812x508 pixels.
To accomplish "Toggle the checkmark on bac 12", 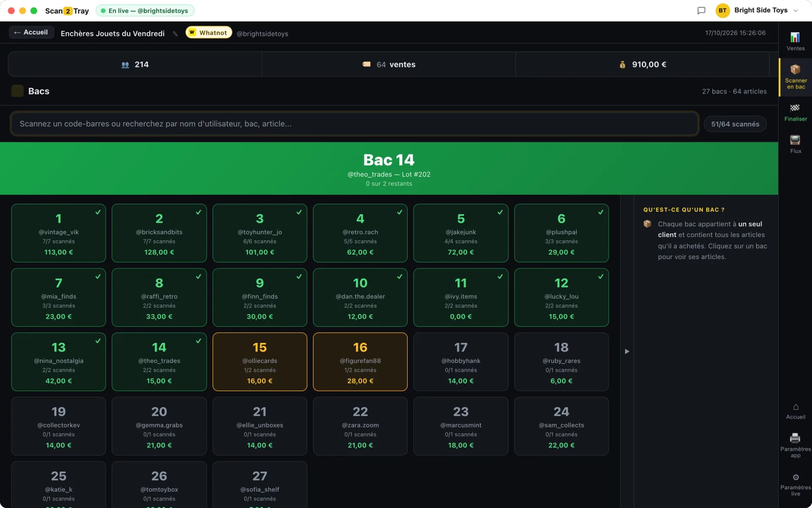I will point(601,276).
